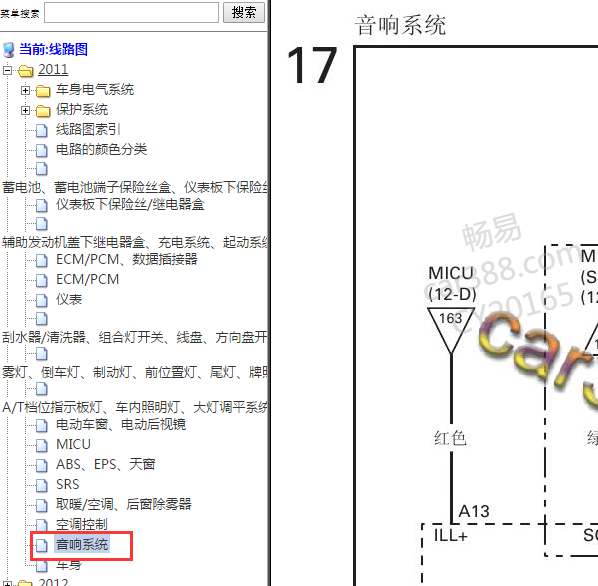Open 电路的颜色分类 page
Image resolution: width=598 pixels, height=586 pixels.
coord(101,149)
